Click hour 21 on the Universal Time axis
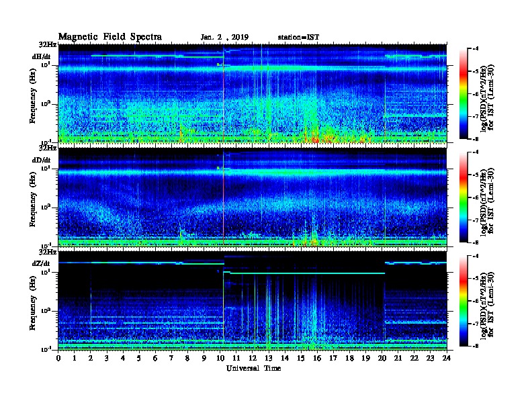 point(398,358)
